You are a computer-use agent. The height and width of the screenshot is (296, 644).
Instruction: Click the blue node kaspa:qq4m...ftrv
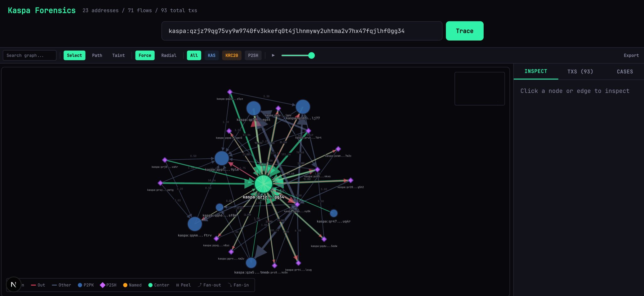click(x=195, y=224)
